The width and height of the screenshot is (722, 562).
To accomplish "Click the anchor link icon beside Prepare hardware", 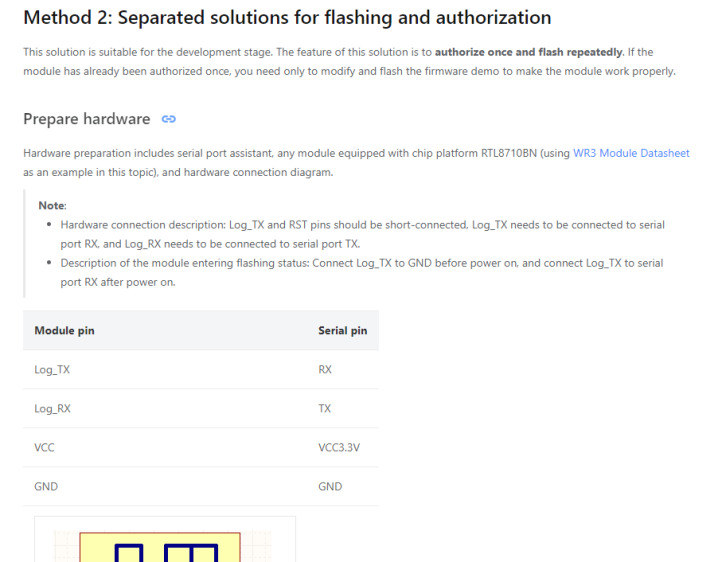I will (169, 119).
